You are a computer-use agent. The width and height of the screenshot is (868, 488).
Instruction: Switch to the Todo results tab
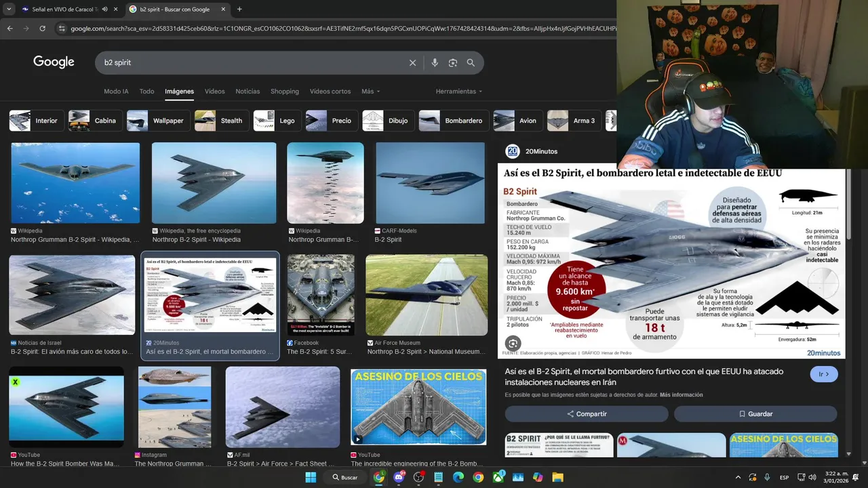point(146,91)
